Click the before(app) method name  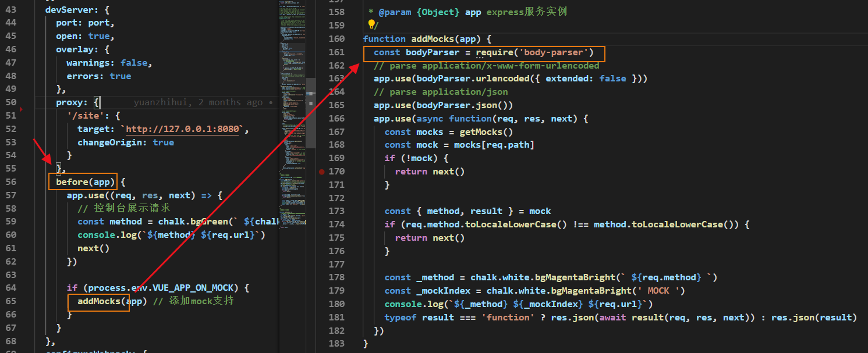pyautogui.click(x=87, y=182)
